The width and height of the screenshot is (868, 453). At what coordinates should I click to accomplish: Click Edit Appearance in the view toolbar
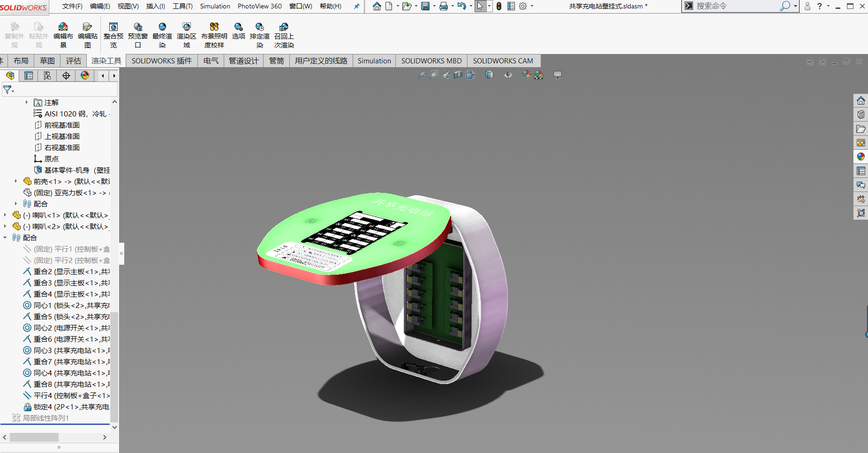coord(526,75)
